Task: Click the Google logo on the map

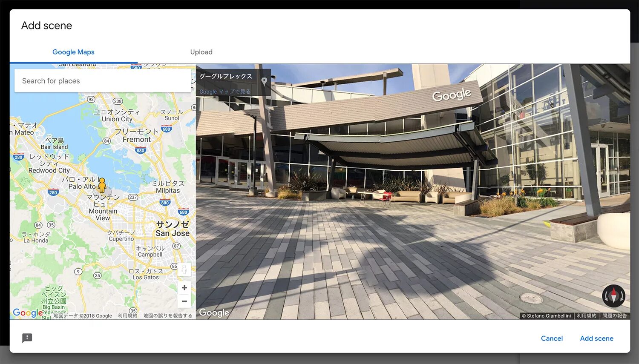Action: [28, 313]
